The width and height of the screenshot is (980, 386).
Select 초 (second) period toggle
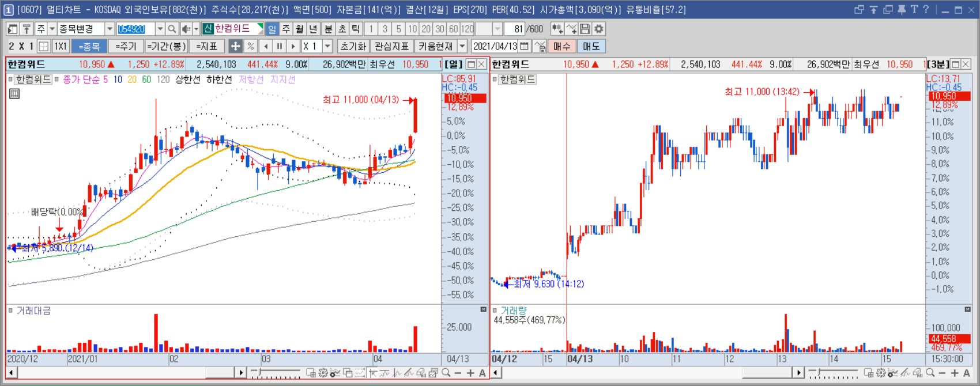342,29
